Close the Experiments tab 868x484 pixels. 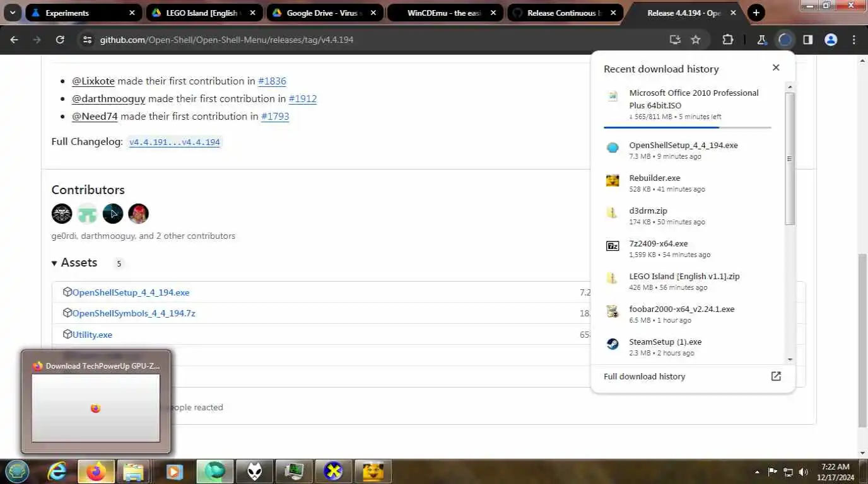(132, 13)
